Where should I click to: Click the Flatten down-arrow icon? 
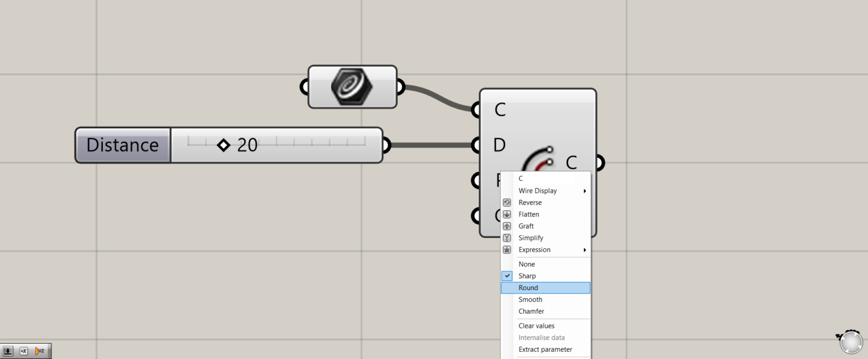coord(507,214)
